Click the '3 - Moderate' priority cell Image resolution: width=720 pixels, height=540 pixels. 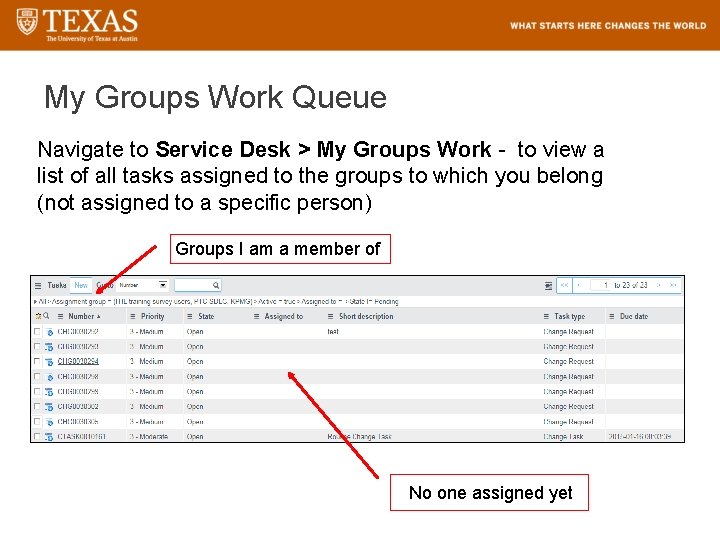point(148,437)
